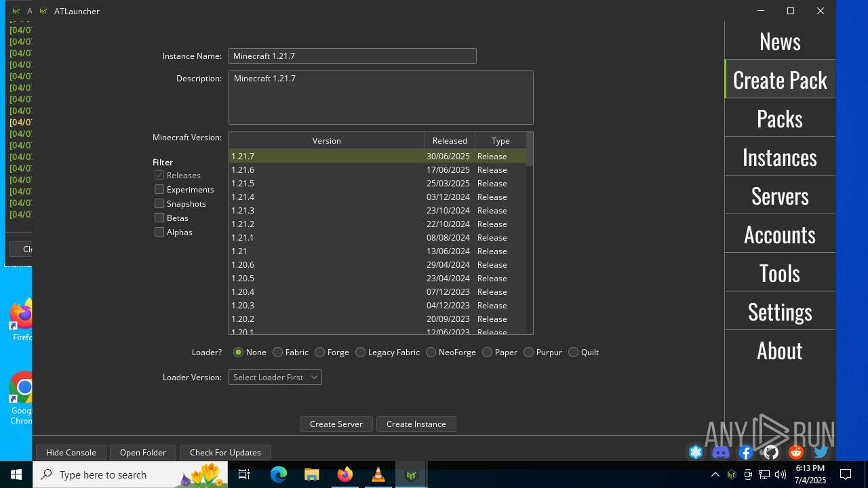Viewport: 868px width, 488px height.
Task: Click the Create Instance button
Action: click(x=416, y=424)
